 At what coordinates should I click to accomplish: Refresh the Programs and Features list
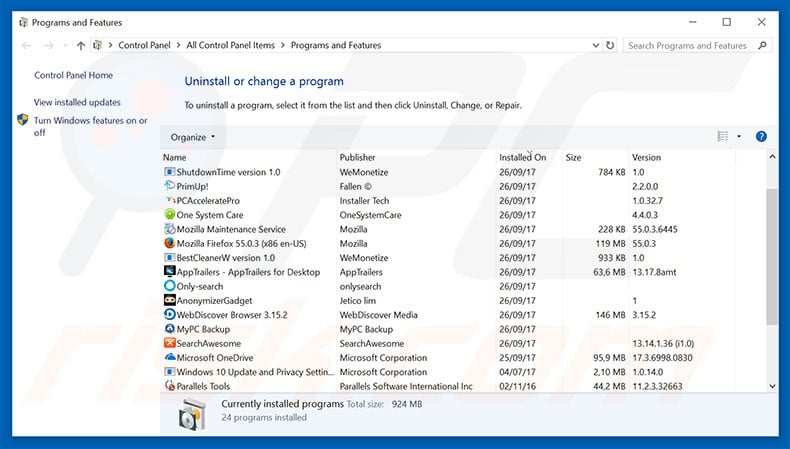tap(610, 45)
